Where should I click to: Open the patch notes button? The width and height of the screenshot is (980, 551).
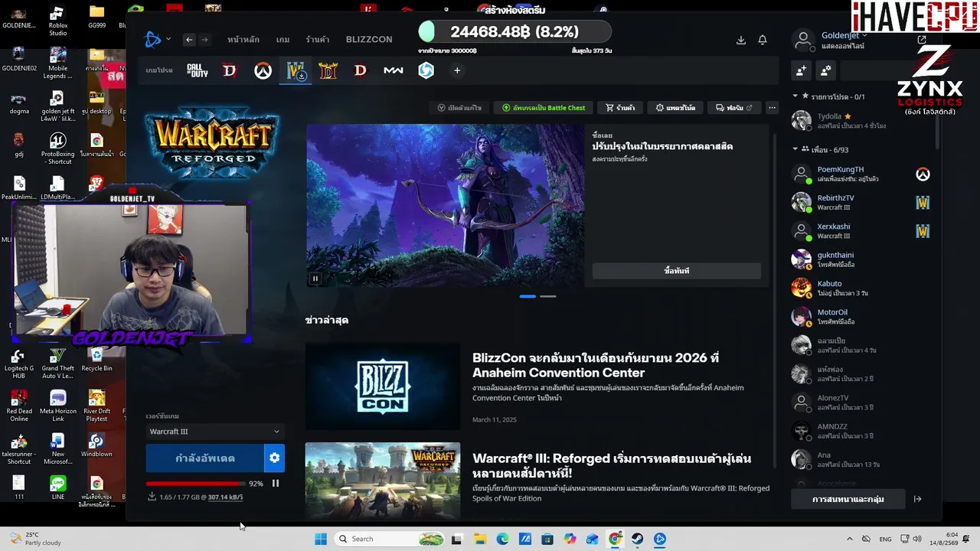click(x=675, y=108)
